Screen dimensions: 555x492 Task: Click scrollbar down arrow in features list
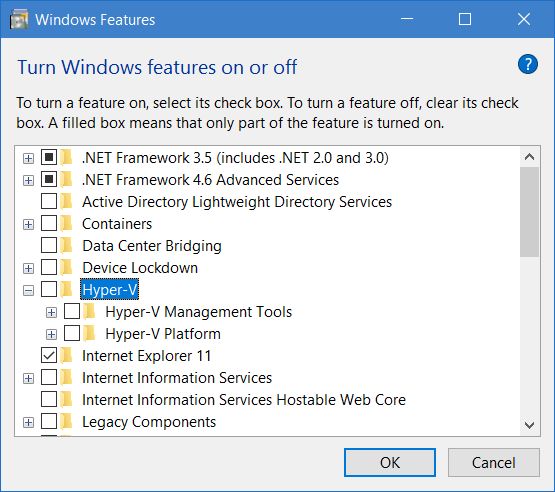[x=530, y=424]
